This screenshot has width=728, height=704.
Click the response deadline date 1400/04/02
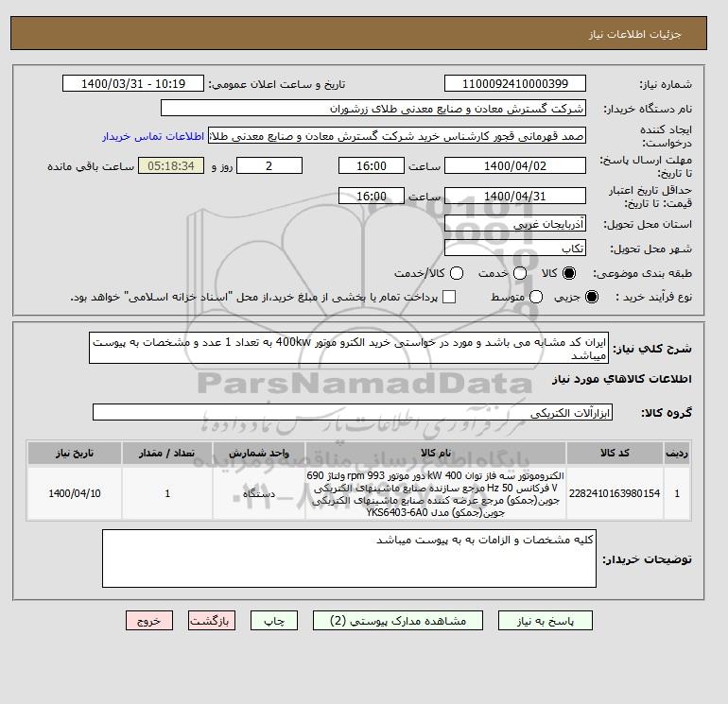(515, 165)
